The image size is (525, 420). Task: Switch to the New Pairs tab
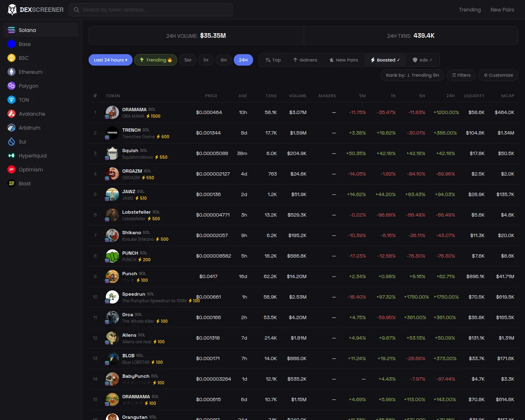(x=344, y=60)
